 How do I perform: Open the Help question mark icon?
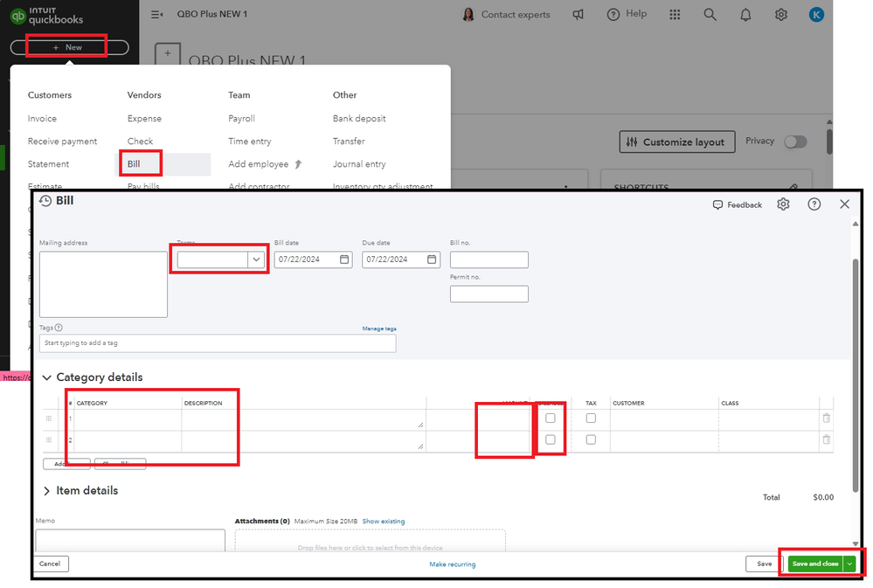point(613,15)
